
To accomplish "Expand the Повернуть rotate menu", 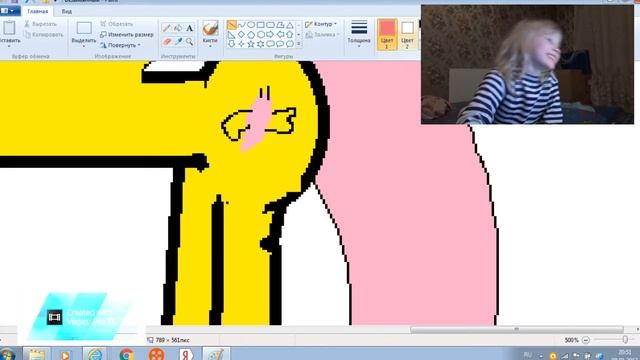I will pyautogui.click(x=120, y=45).
